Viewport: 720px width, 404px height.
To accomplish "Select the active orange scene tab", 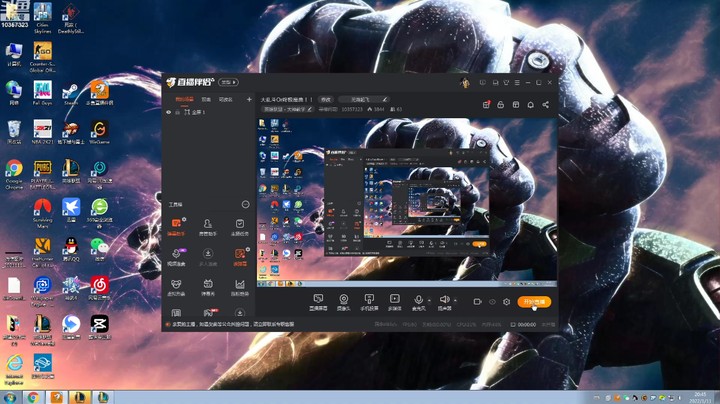I will coord(185,99).
